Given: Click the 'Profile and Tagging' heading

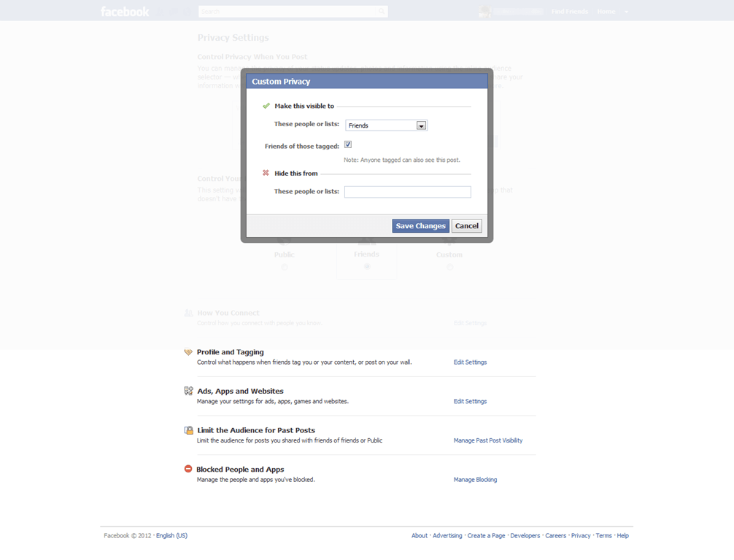Looking at the screenshot, I should pos(231,351).
